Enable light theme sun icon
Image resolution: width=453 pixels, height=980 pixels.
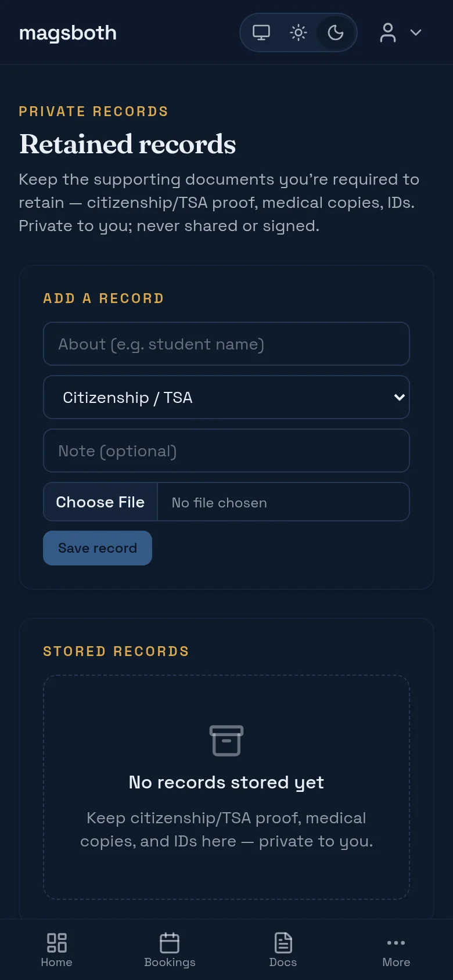(x=299, y=33)
